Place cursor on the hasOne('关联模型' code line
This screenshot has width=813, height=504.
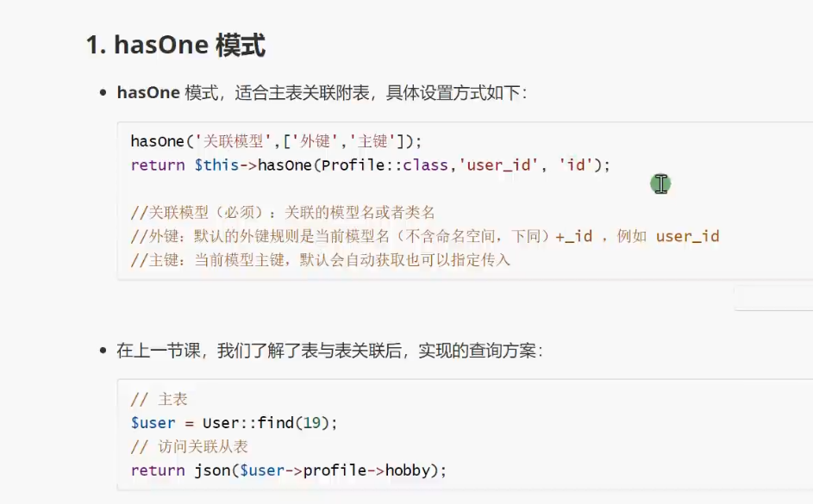coord(277,141)
